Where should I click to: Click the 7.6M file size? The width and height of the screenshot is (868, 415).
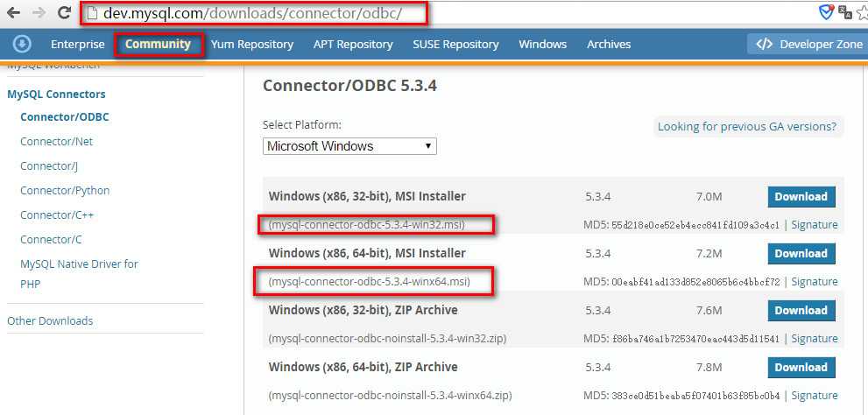tap(709, 311)
